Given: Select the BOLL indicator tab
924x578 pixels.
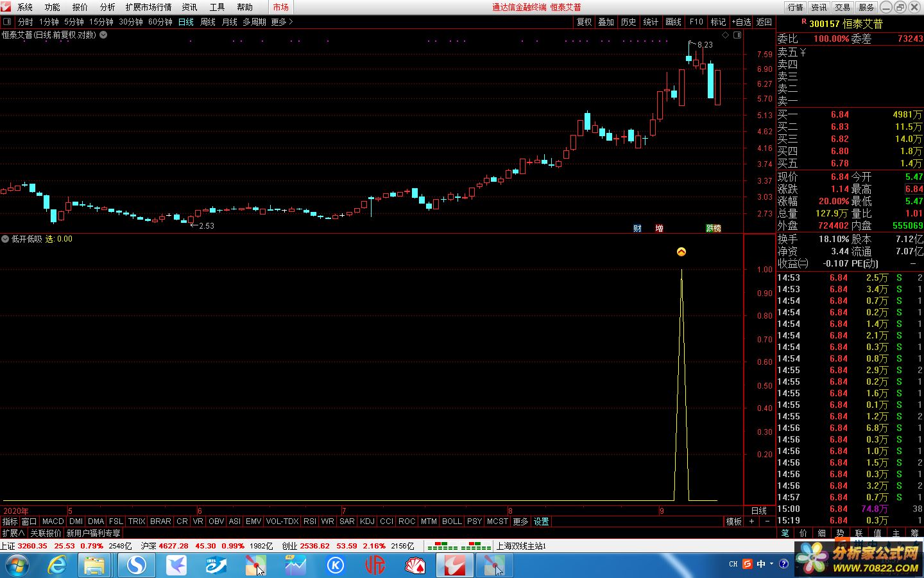Looking at the screenshot, I should pyautogui.click(x=452, y=521).
